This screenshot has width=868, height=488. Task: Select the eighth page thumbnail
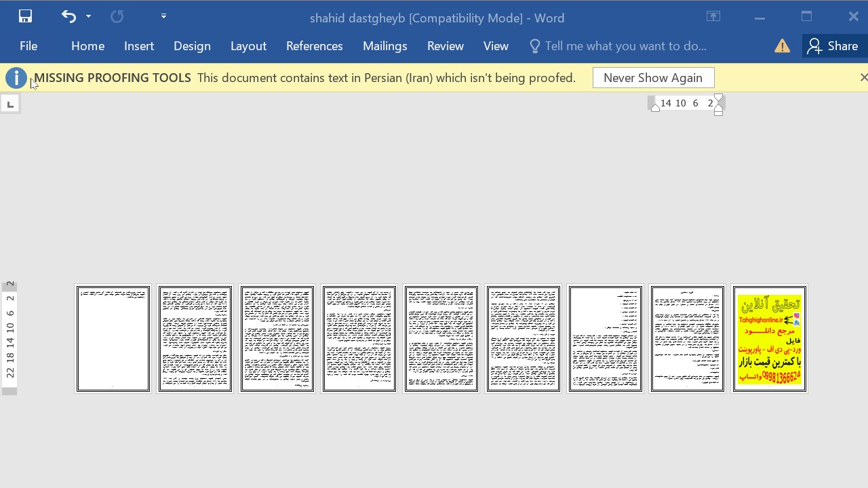(688, 339)
